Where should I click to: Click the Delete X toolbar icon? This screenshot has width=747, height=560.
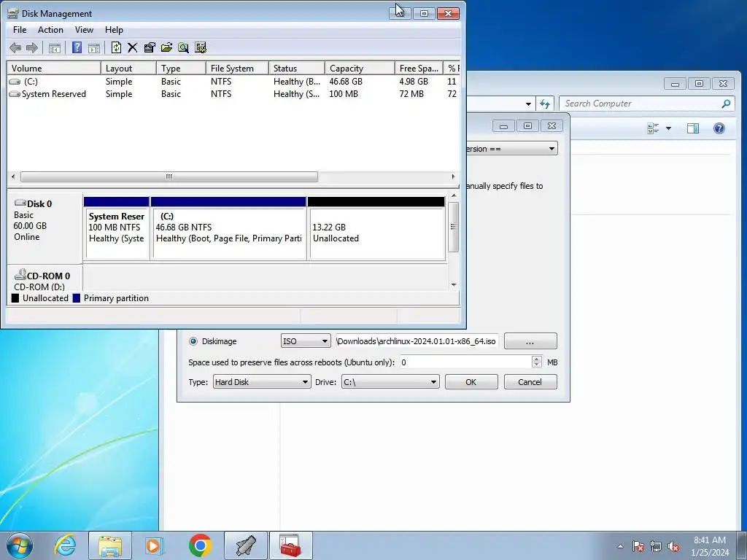click(x=133, y=47)
